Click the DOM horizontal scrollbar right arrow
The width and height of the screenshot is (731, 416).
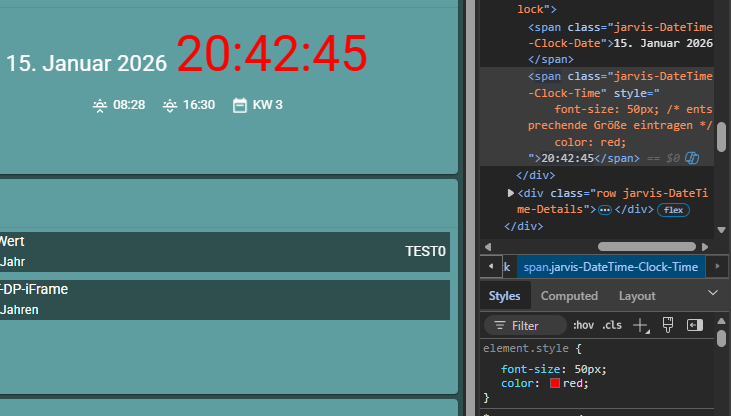click(705, 247)
